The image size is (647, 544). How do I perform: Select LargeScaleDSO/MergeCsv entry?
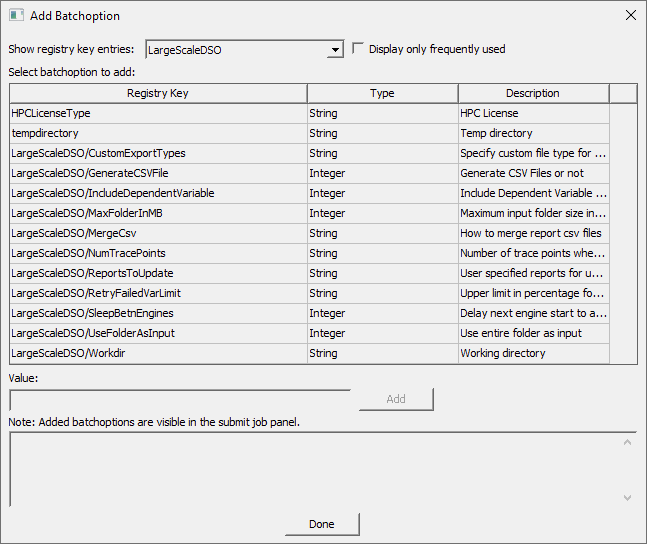click(158, 233)
